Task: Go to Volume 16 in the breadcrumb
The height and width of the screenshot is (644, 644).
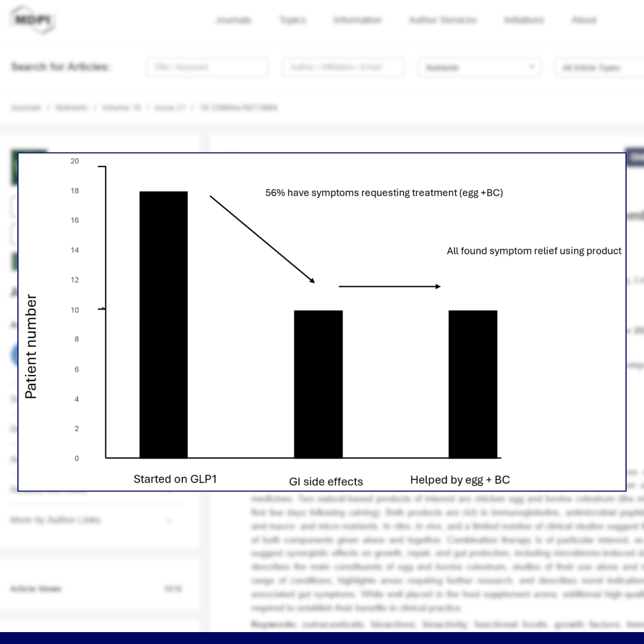Action: (121, 107)
